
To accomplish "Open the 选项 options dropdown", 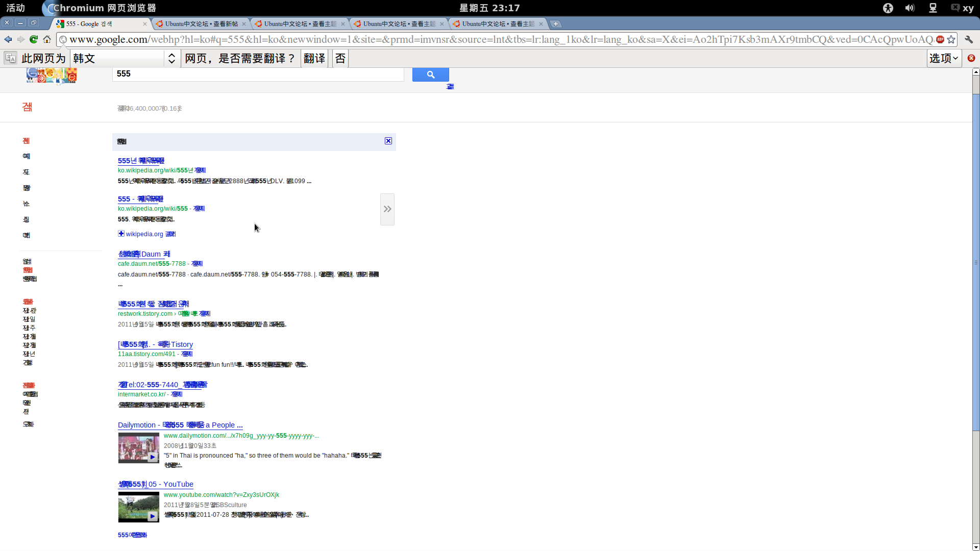I will click(944, 58).
